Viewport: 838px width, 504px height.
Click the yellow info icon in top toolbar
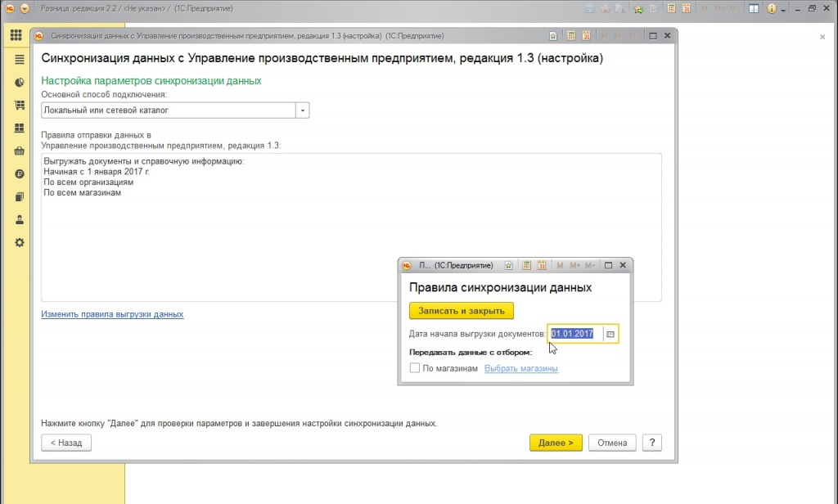(x=771, y=9)
